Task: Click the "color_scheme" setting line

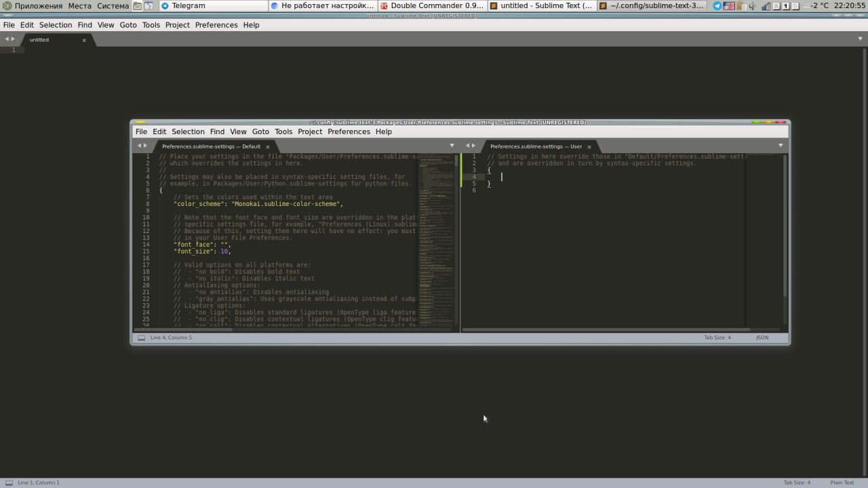Action: click(x=258, y=204)
